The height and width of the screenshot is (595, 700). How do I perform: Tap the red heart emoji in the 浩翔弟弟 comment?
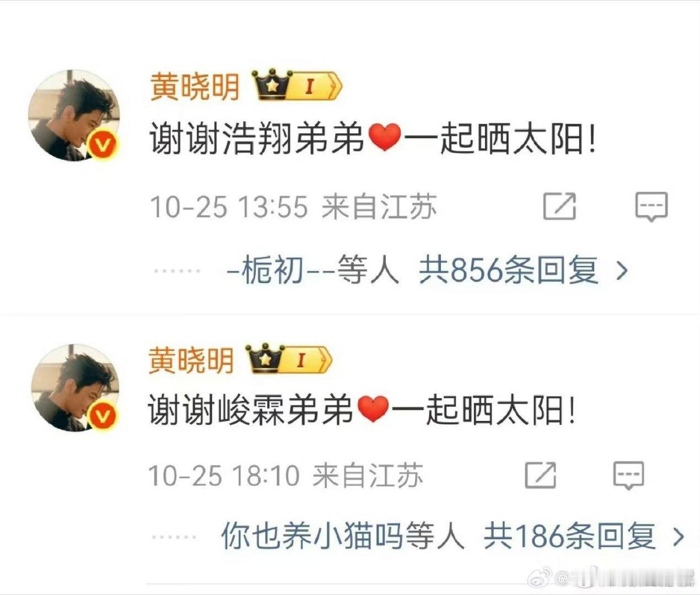coord(384,138)
